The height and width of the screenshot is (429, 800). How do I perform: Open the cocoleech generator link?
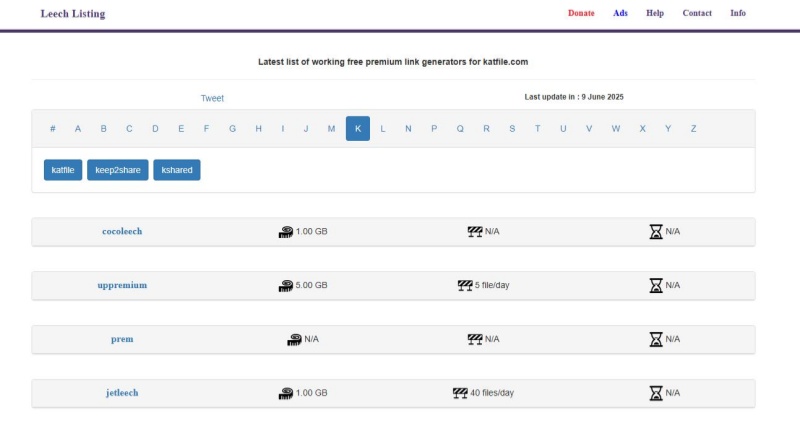point(122,232)
